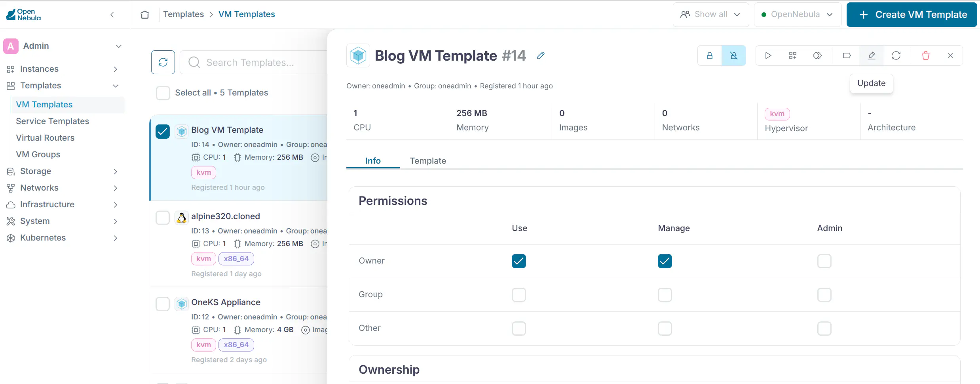980x384 pixels.
Task: Refresh the templates list
Action: click(163, 62)
